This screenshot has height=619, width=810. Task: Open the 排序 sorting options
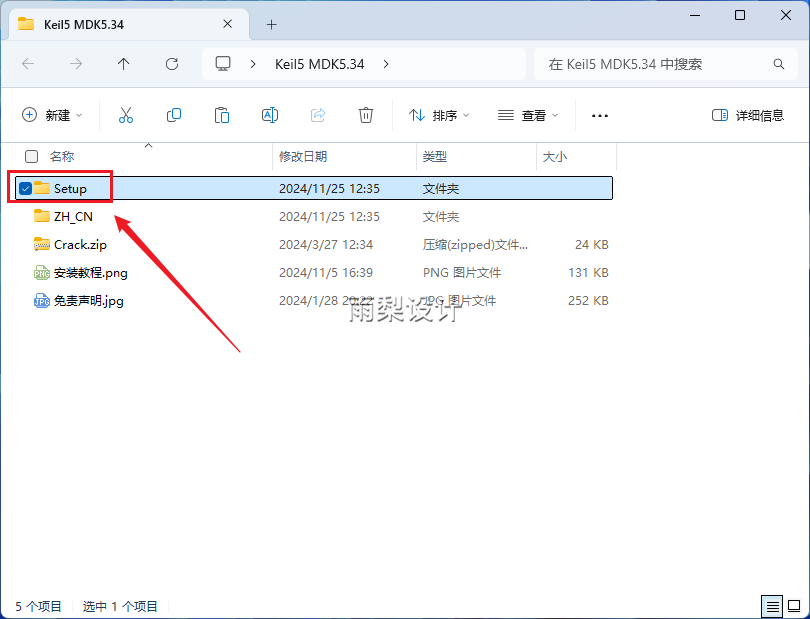(x=438, y=115)
